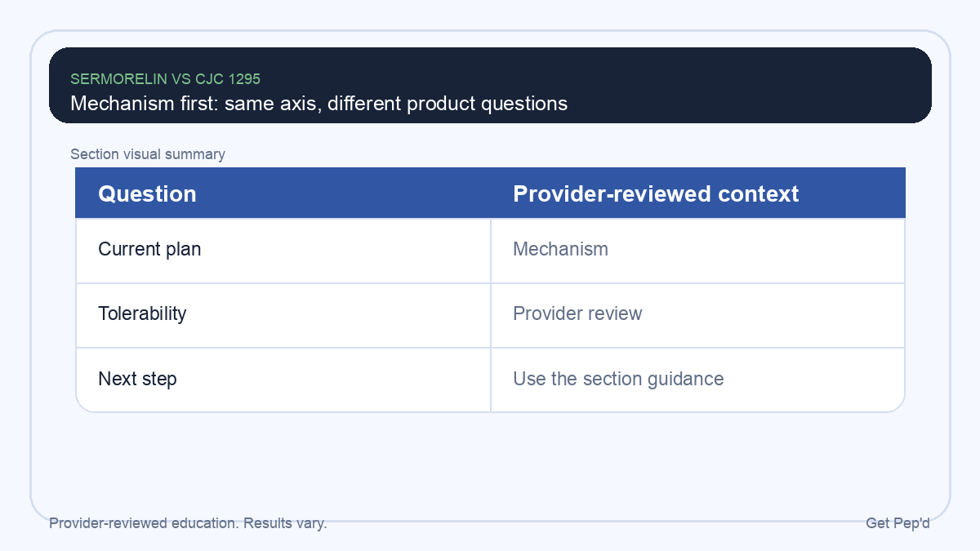Click the Provider review table cell
Viewport: 980px width, 551px height.
tap(698, 314)
